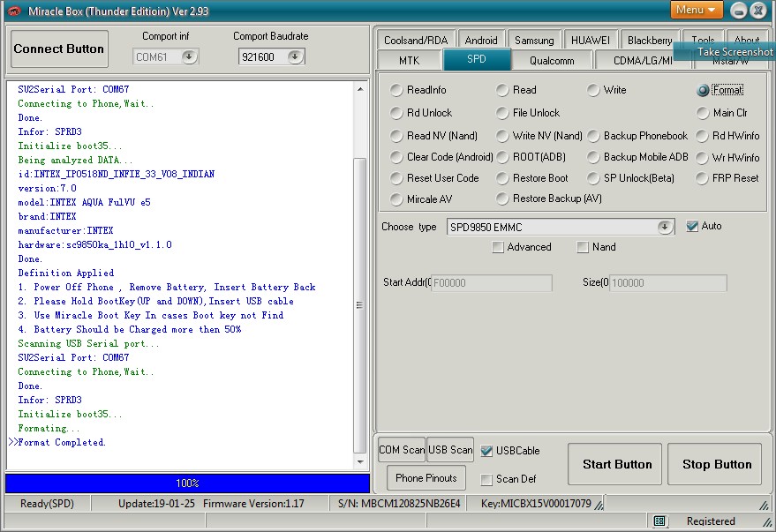Click the Start Addr input field
Viewport: 776px width, 532px height.
[x=492, y=283]
